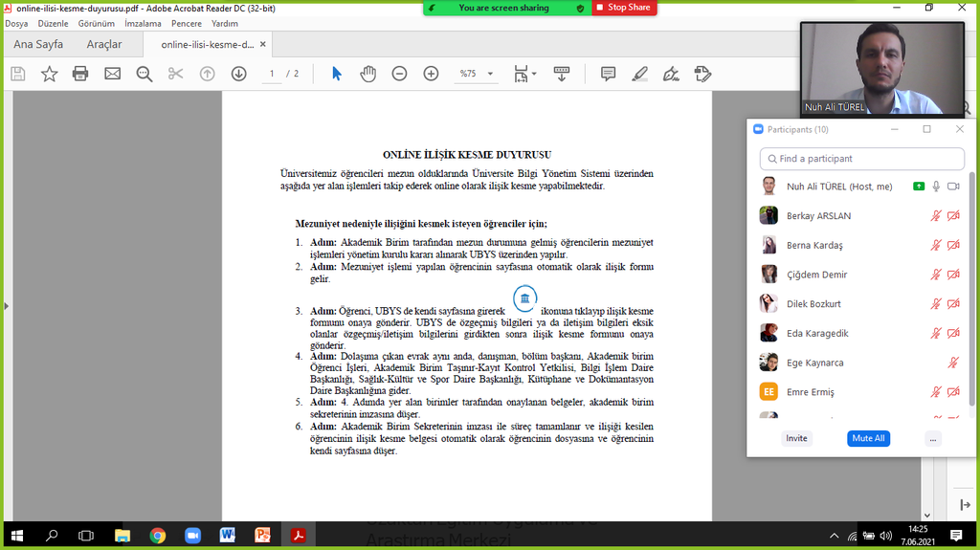Go to next page down arrow
This screenshot has height=550, width=980.
click(x=238, y=74)
